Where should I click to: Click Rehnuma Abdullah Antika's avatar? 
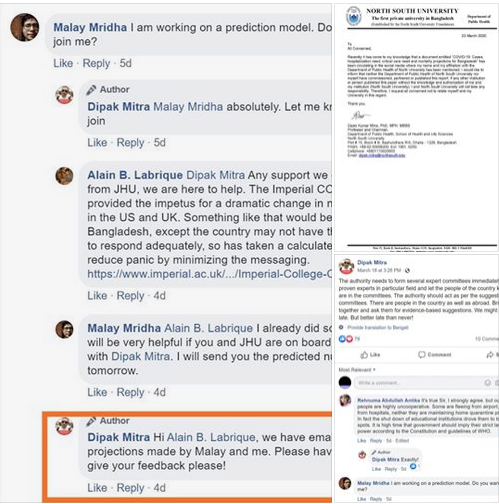pyautogui.click(x=345, y=400)
